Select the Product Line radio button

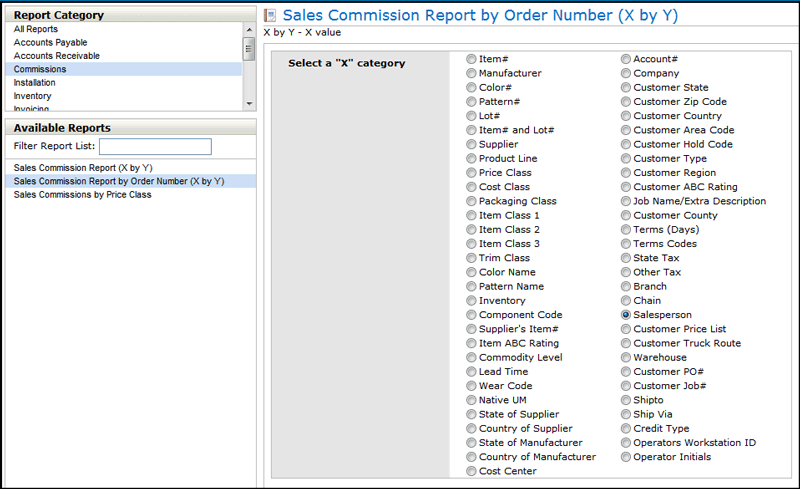tap(471, 159)
